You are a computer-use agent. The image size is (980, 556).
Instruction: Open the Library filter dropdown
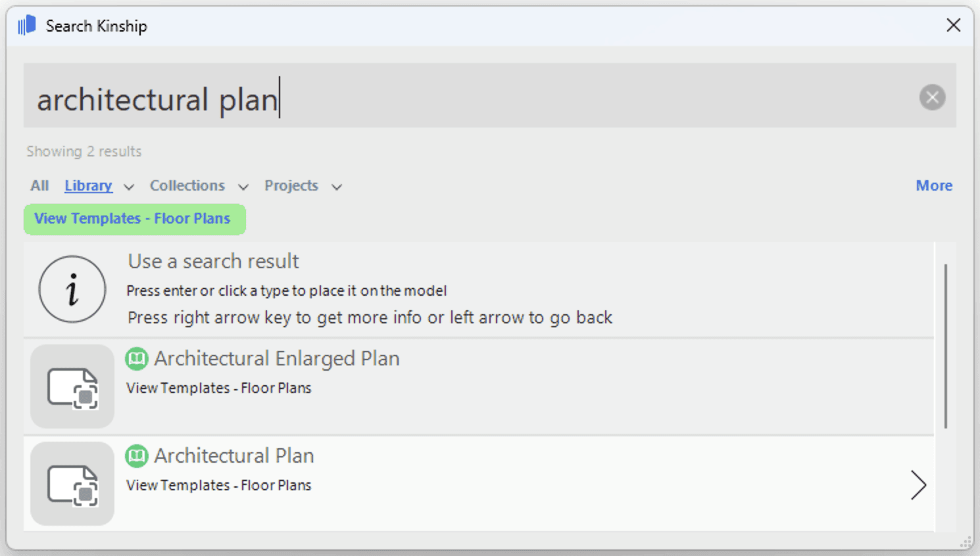tap(128, 187)
